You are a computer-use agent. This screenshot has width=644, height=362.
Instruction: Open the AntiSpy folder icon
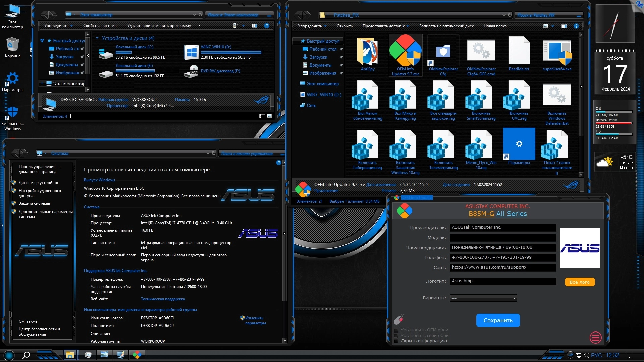click(367, 52)
